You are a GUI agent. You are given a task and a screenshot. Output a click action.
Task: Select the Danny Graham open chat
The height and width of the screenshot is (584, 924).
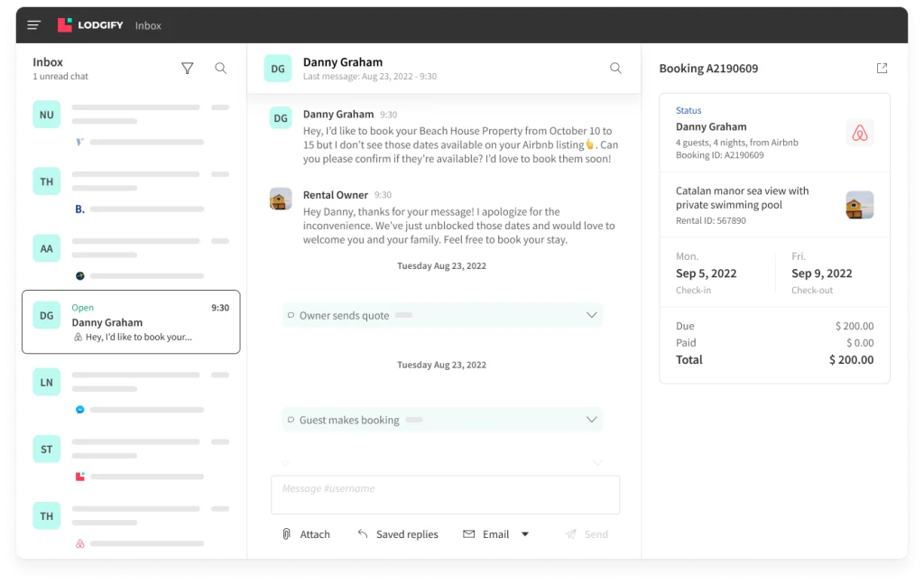tap(131, 322)
